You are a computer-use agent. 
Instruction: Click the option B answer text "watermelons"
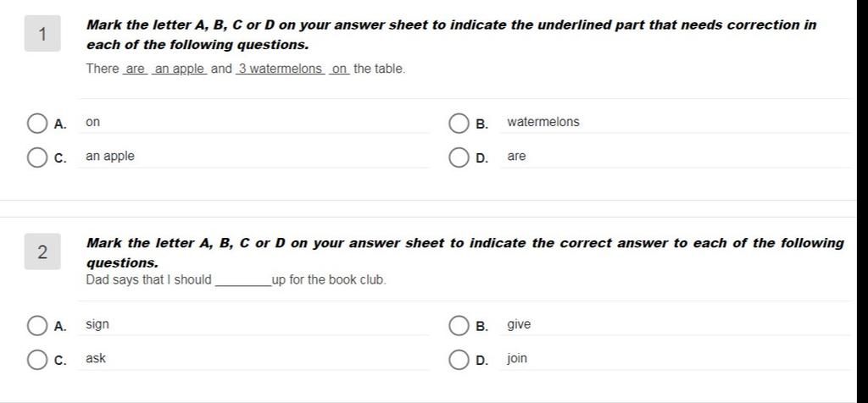pos(543,122)
